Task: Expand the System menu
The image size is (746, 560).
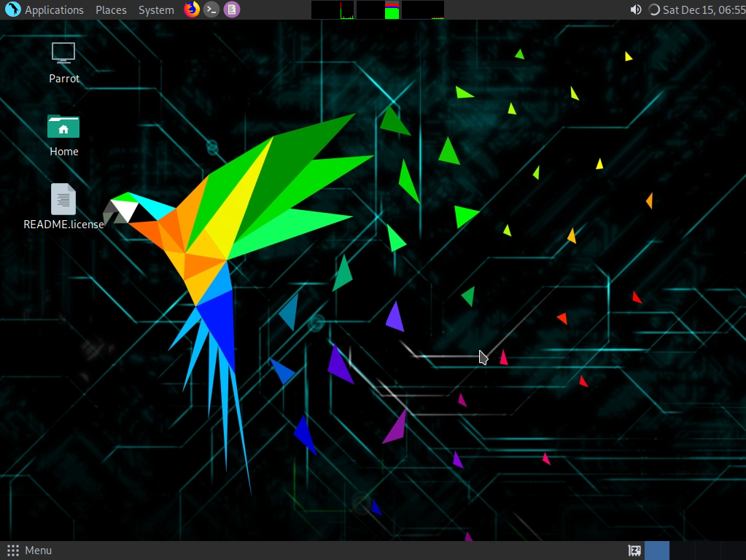Action: (156, 10)
